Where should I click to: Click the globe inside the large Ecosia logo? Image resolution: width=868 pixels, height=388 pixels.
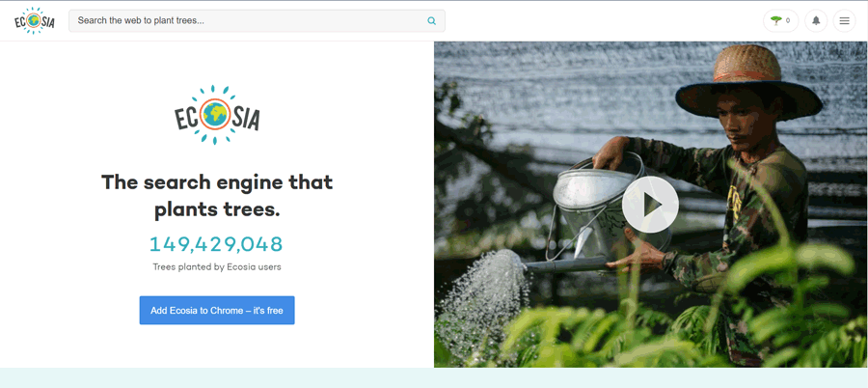click(214, 114)
